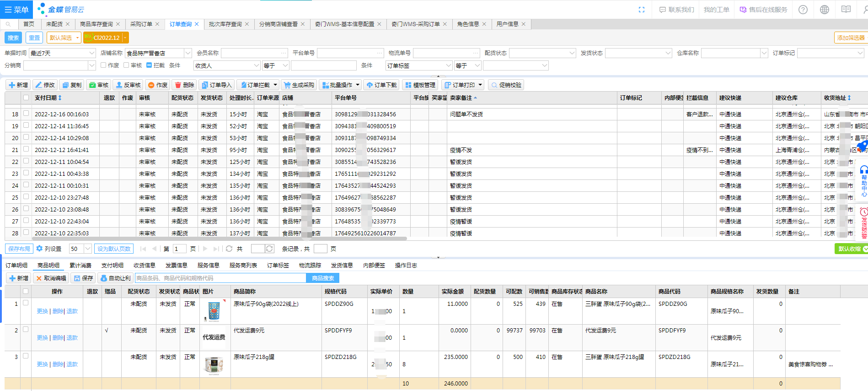The width and height of the screenshot is (868, 391).
Task: Close the 订单查询 tab with its X
Action: (197, 24)
